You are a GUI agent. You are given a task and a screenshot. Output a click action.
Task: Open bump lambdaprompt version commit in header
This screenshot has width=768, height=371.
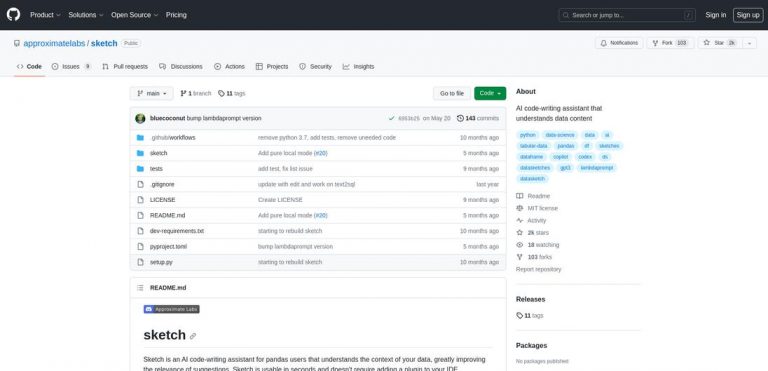224,118
